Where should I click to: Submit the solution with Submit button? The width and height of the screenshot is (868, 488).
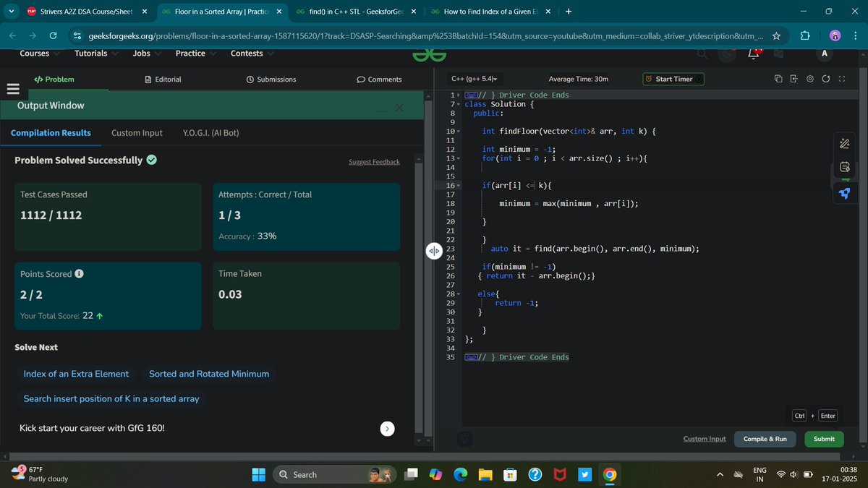(824, 439)
